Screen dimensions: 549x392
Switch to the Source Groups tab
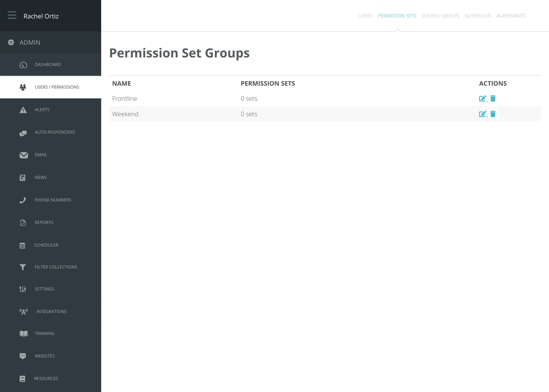point(440,16)
